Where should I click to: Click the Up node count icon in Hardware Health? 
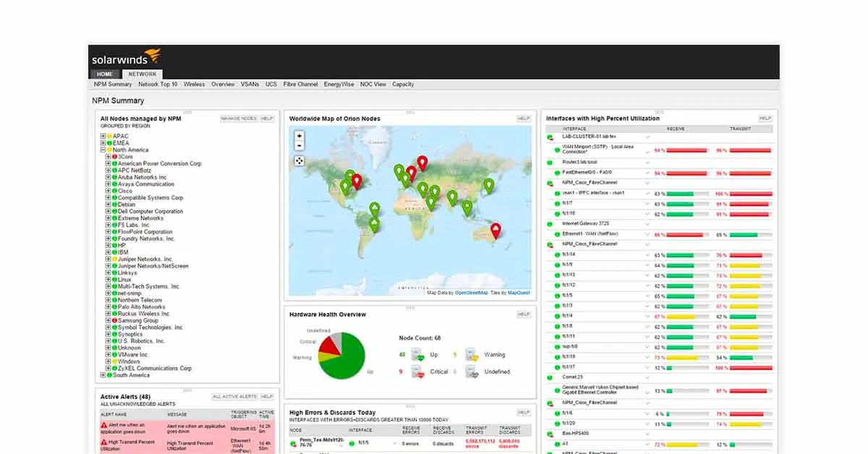[417, 354]
